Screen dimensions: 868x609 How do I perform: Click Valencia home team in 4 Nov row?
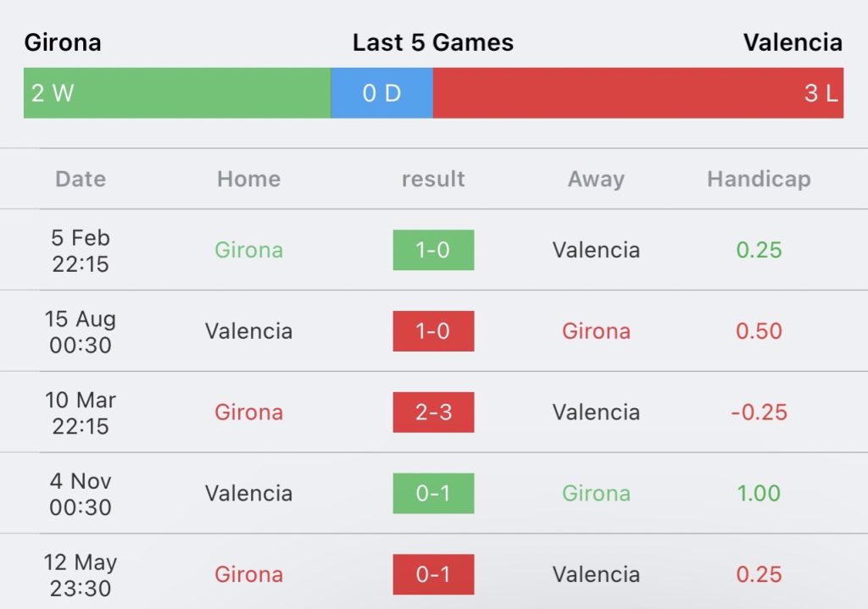[x=249, y=494]
